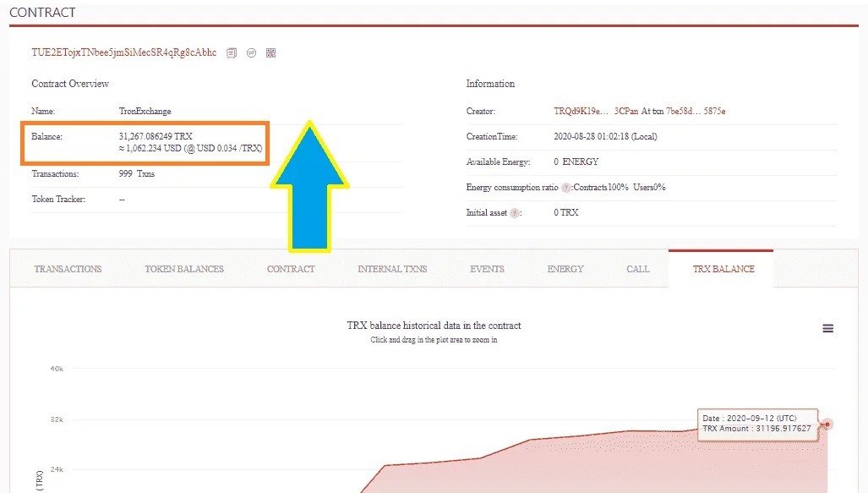The height and width of the screenshot is (493, 868).
Task: Click the contract address TUE2ETojx…
Action: pos(124,52)
